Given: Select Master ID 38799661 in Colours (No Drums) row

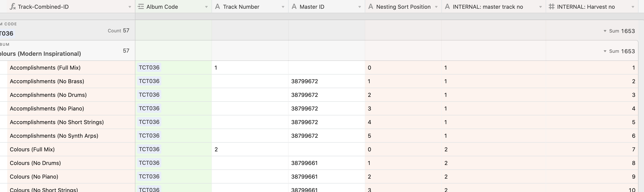Looking at the screenshot, I should [326, 163].
